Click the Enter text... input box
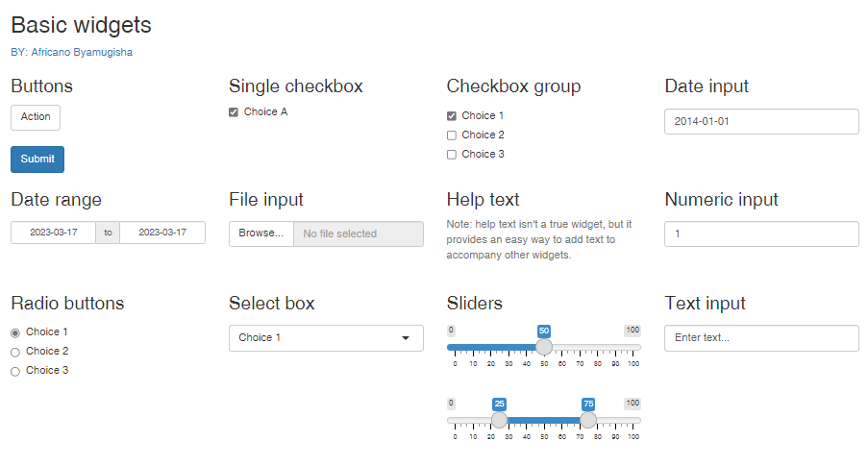 (761, 338)
